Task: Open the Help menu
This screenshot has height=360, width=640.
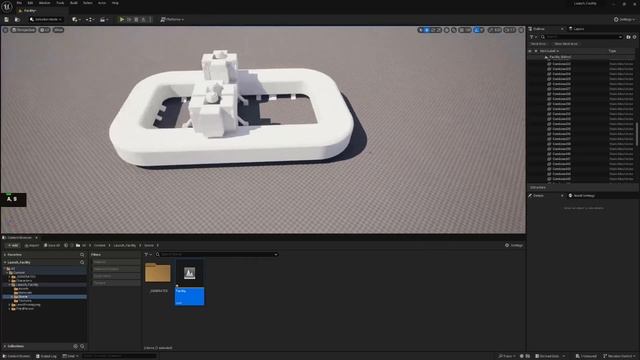Action: [115, 3]
